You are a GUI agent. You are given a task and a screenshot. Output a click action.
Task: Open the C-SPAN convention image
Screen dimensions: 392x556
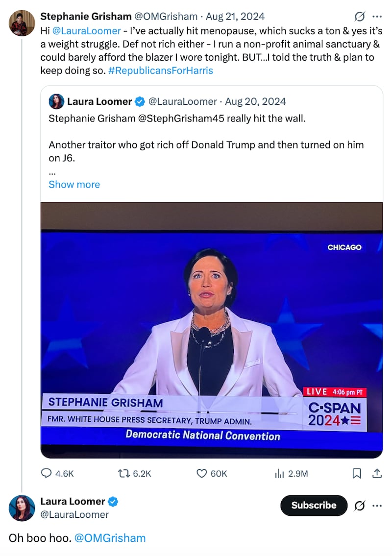(x=211, y=330)
